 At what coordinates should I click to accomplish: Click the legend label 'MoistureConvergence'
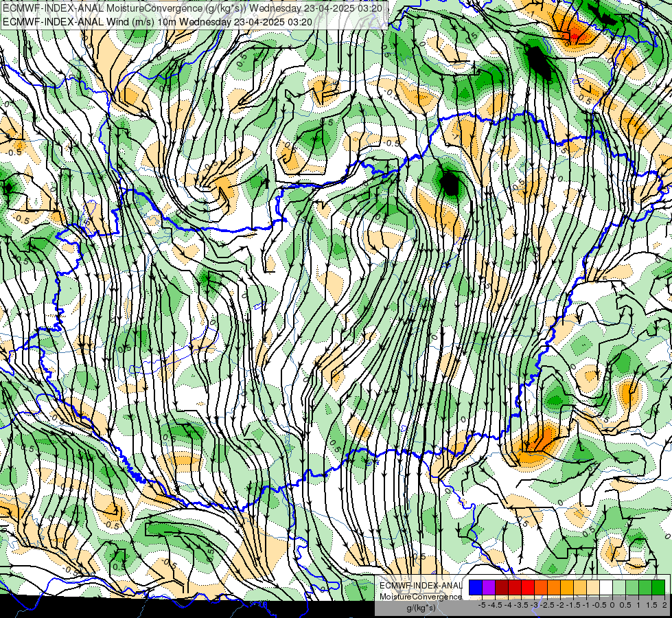421,597
